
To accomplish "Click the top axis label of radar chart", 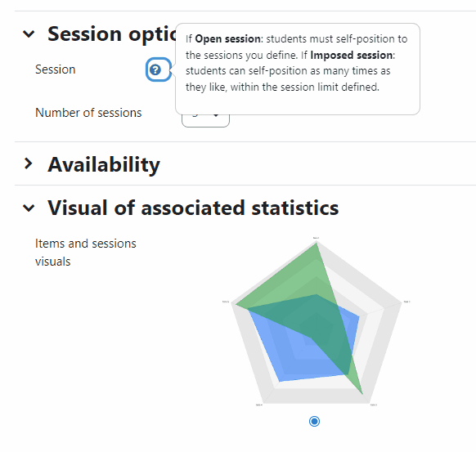I will 316,238.
